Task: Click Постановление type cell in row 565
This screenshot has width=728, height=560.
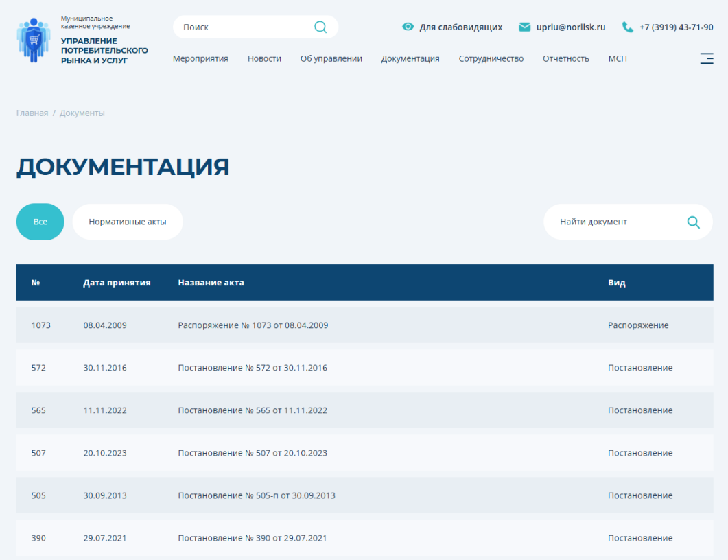Action: (640, 410)
